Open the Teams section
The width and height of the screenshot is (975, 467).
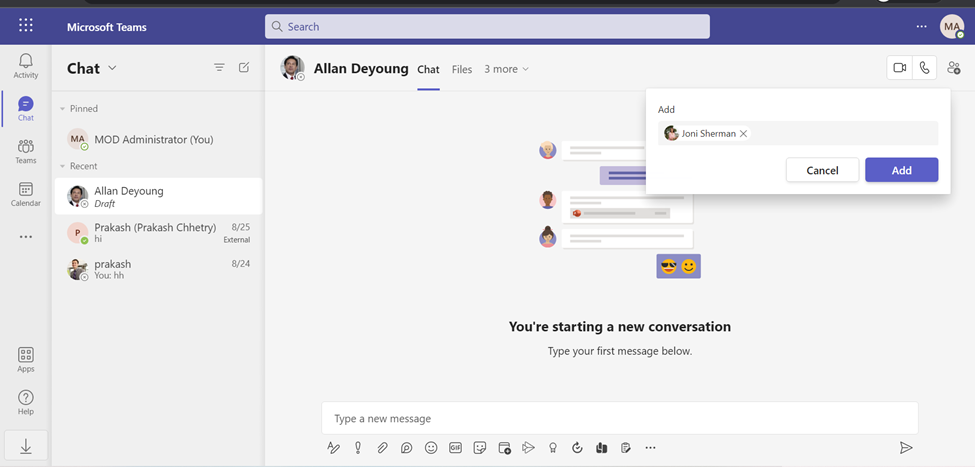pyautogui.click(x=25, y=151)
